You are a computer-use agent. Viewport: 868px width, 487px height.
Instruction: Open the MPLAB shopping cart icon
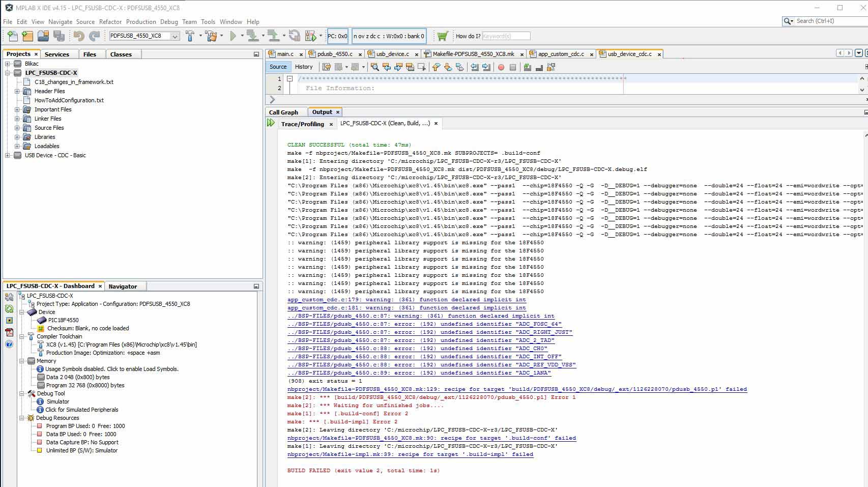click(x=442, y=36)
